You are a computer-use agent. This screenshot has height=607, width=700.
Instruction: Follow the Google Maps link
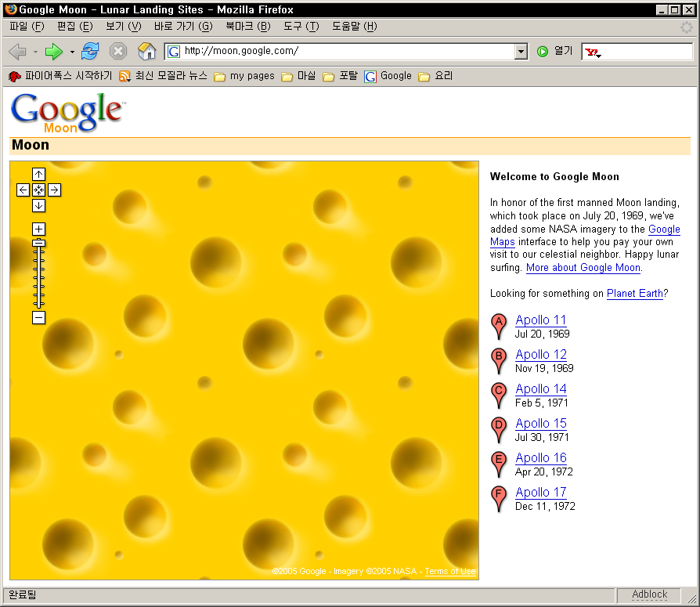coord(664,229)
